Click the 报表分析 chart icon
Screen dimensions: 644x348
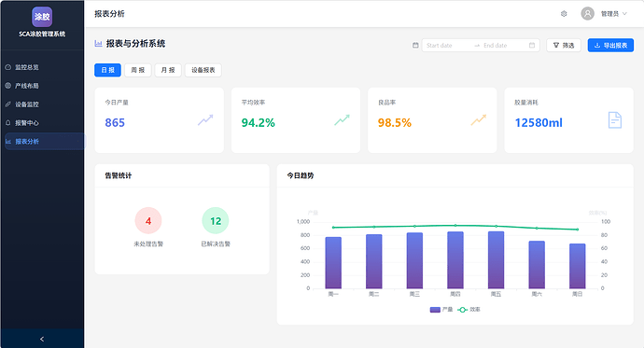7,141
